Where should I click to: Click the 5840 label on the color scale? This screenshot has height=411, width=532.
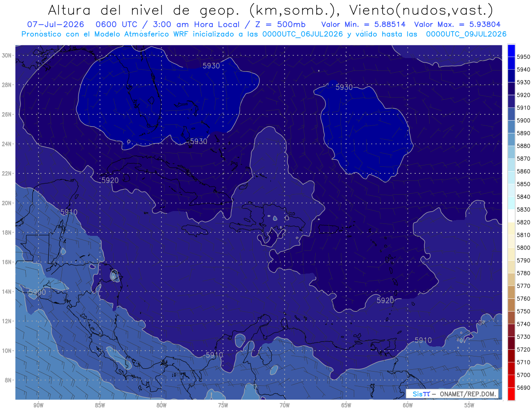524,196
